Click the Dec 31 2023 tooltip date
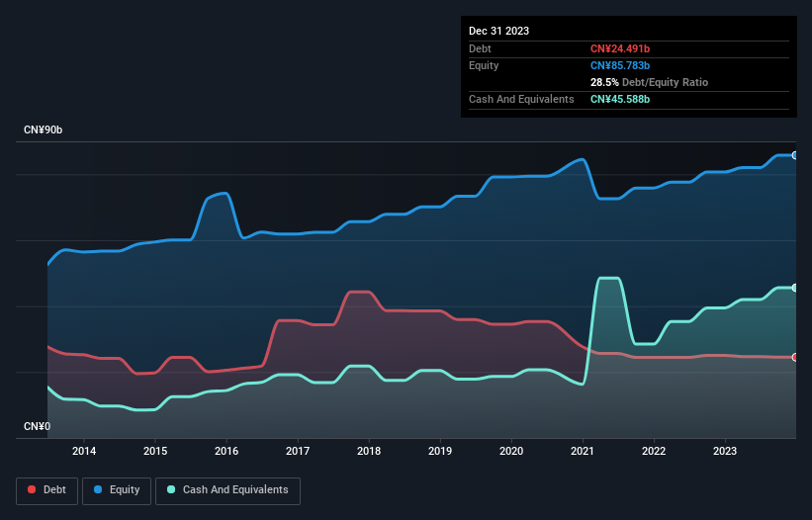Viewport: 812px width, 520px height. pyautogui.click(x=498, y=31)
